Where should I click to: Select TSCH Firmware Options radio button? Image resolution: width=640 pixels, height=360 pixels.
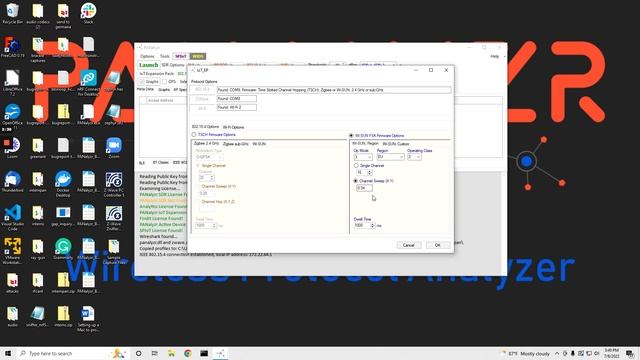(x=194, y=135)
